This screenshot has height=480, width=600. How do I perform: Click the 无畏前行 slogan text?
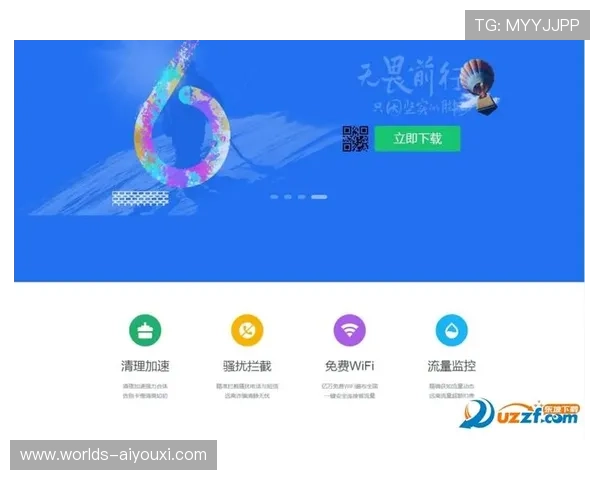tap(405, 75)
